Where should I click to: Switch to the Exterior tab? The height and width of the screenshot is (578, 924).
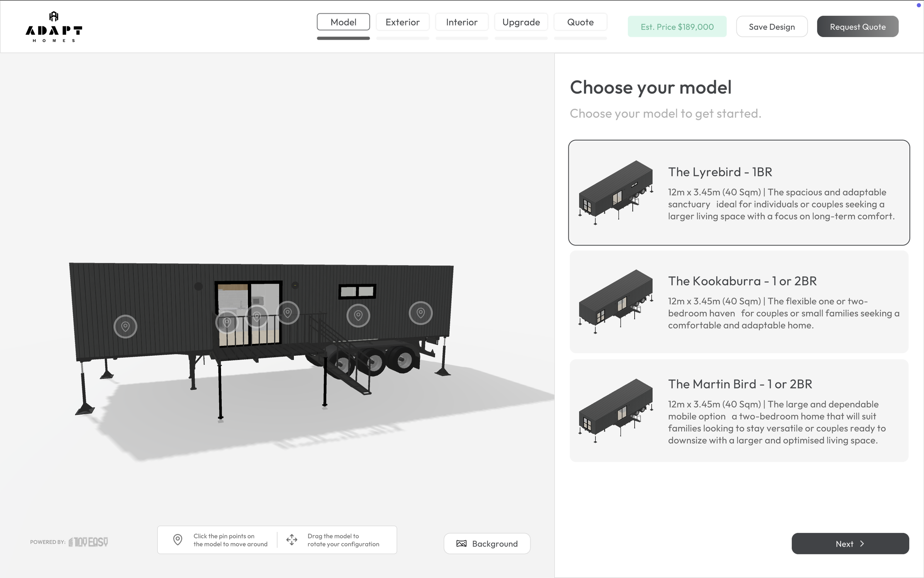click(402, 22)
